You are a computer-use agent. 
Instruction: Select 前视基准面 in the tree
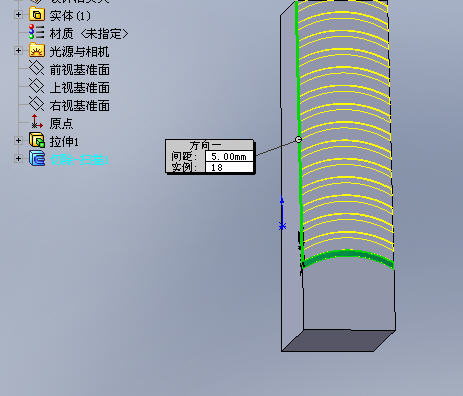point(79,70)
